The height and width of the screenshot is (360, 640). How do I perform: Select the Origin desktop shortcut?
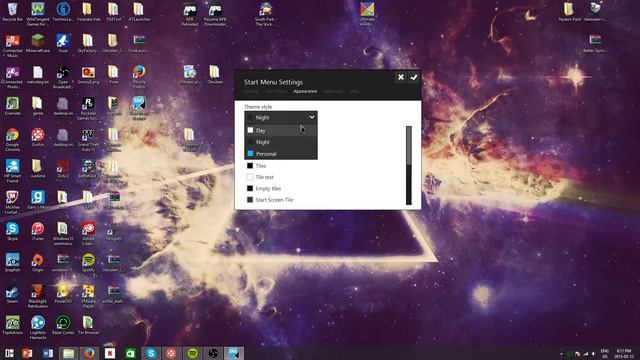pyautogui.click(x=38, y=263)
